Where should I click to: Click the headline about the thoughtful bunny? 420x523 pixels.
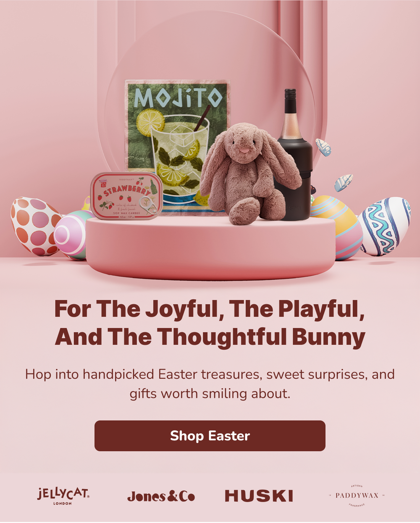click(210, 323)
